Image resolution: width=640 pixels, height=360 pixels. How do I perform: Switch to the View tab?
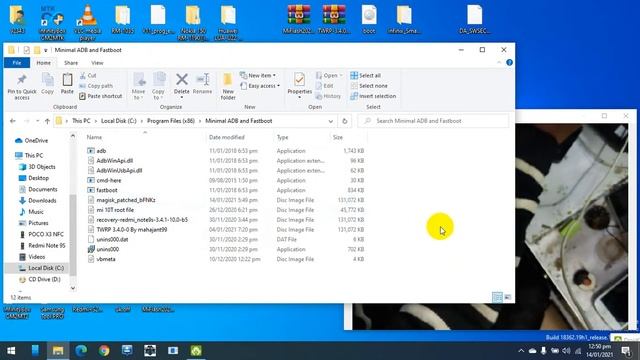click(x=97, y=63)
